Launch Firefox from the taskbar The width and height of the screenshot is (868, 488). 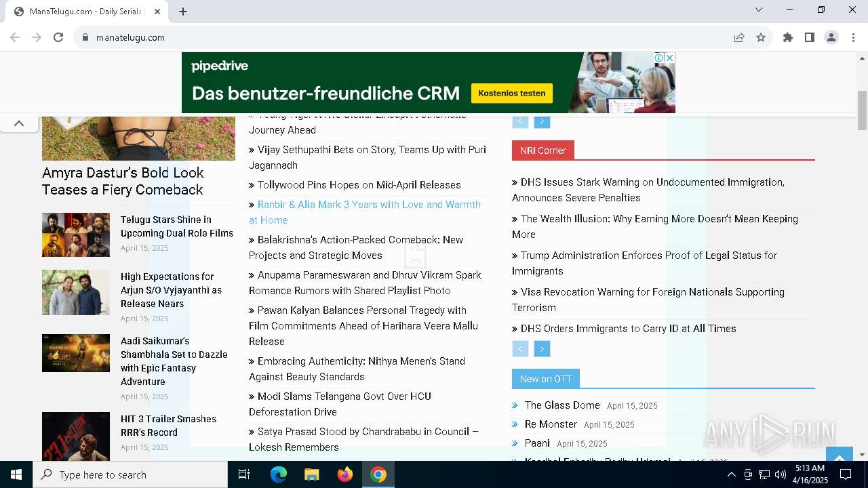[345, 474]
